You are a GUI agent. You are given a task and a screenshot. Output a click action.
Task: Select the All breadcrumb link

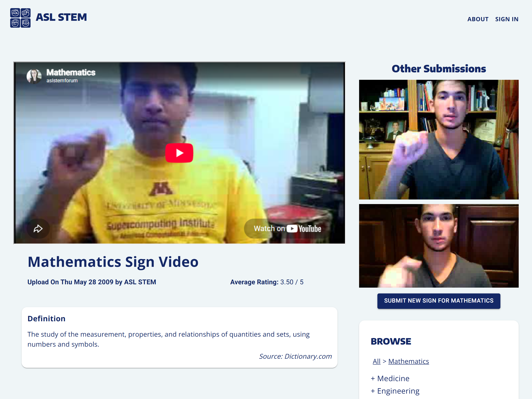point(376,361)
